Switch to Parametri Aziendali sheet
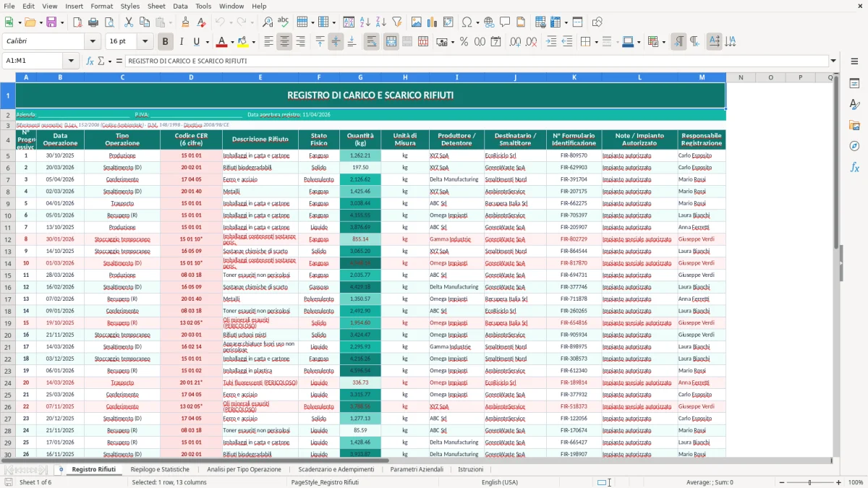 tap(417, 469)
